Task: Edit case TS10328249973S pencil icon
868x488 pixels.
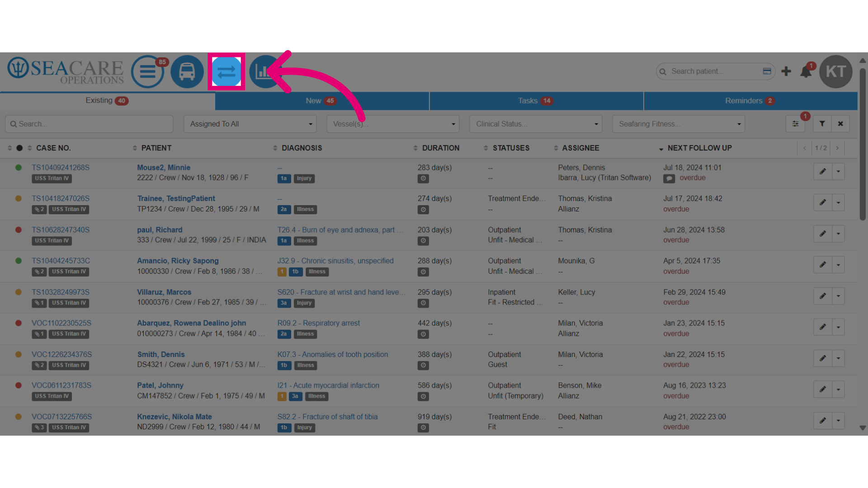Action: [x=823, y=296]
